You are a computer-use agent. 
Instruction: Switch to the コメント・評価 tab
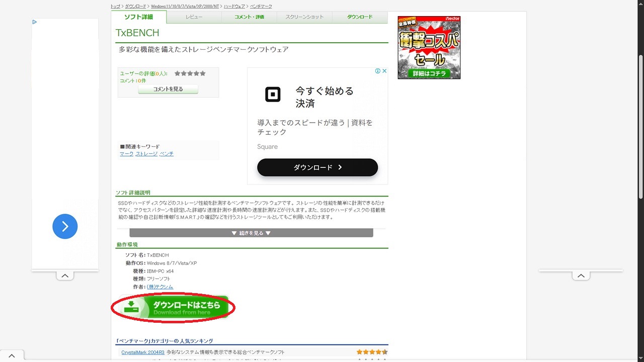pyautogui.click(x=249, y=17)
